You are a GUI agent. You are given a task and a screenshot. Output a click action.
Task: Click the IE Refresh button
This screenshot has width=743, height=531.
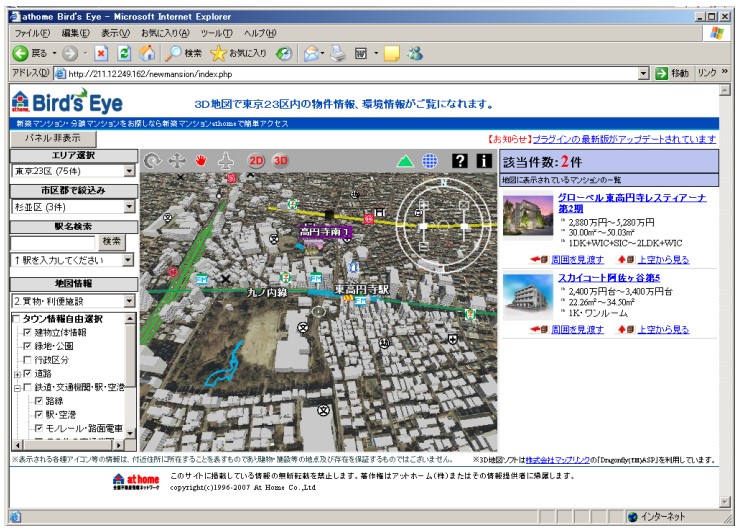point(124,54)
